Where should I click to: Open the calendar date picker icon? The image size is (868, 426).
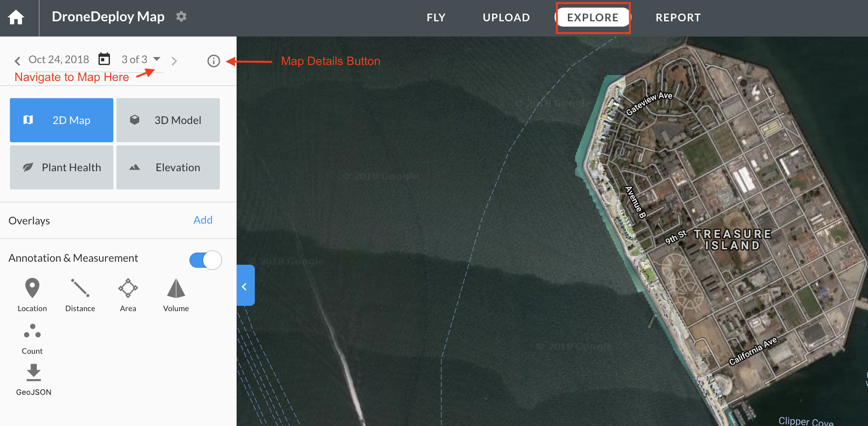[104, 59]
